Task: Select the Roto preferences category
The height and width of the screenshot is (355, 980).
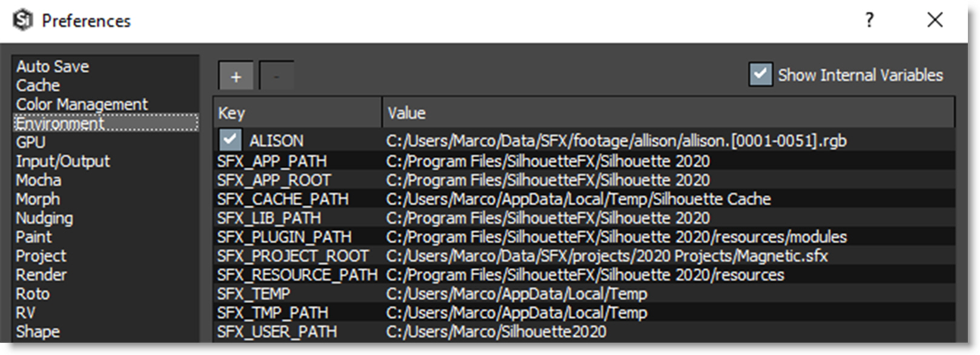Action: 33,294
